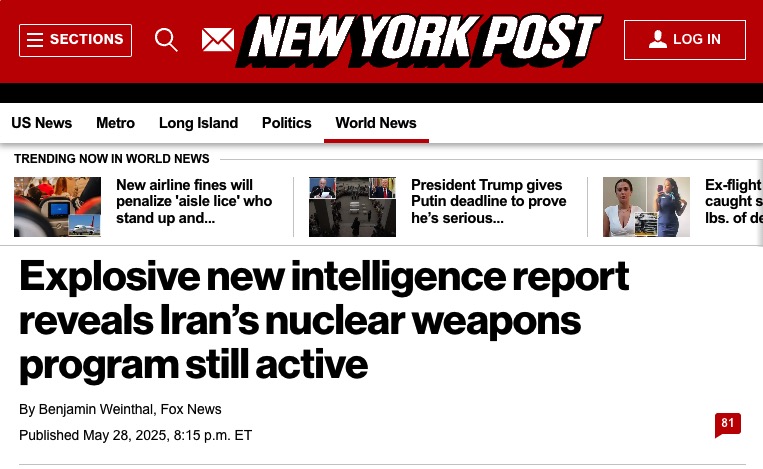Open the Sections hamburger menu
763x469 pixels.
[75, 40]
